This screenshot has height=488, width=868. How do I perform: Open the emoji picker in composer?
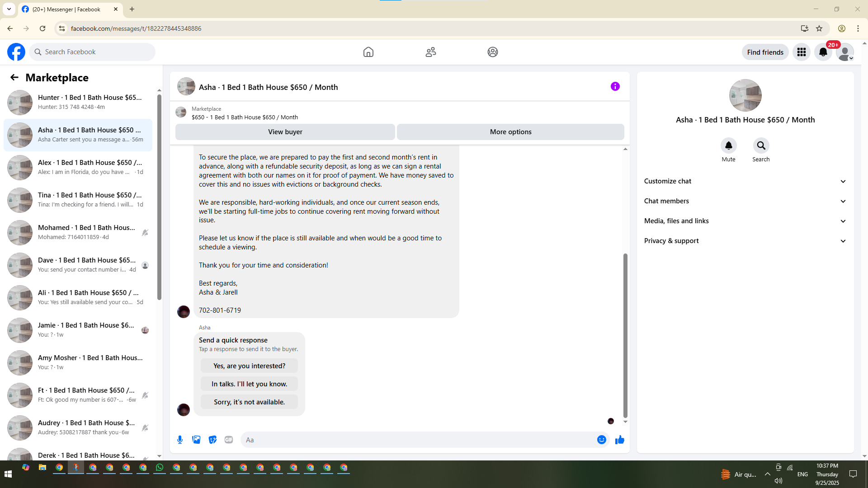(601, 440)
